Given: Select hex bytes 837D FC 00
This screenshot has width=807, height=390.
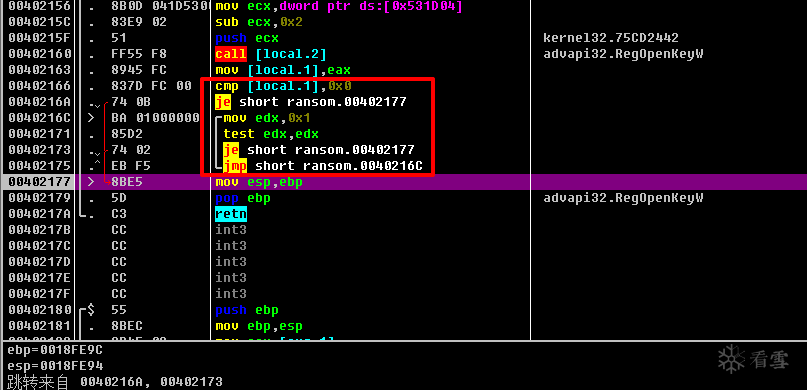Looking at the screenshot, I should click(151, 86).
